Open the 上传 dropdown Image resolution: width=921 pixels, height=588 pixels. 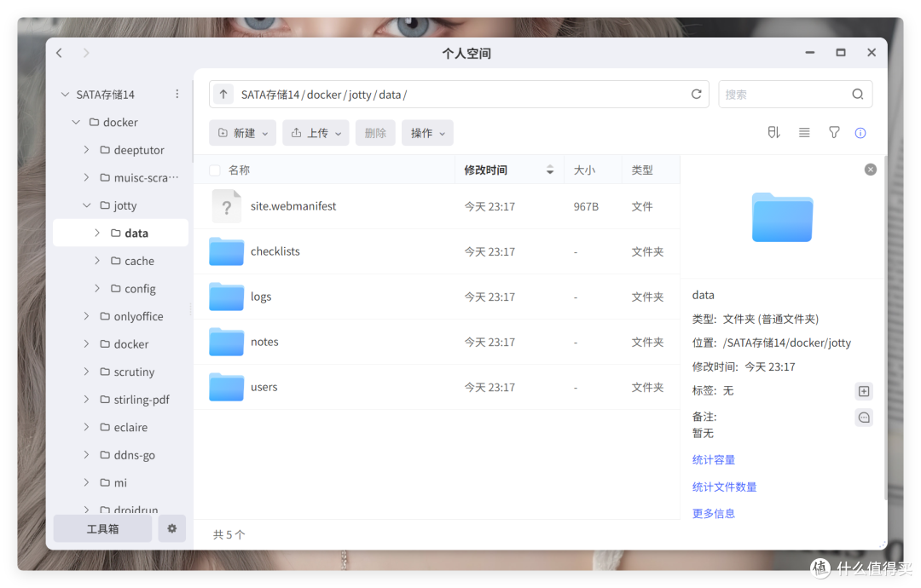pos(316,133)
